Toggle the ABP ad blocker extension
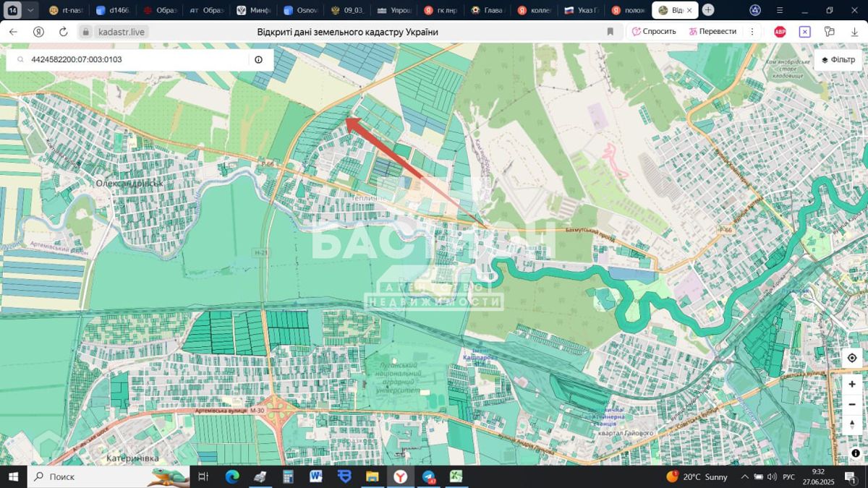Viewport: 868px width, 488px height. [x=780, y=32]
